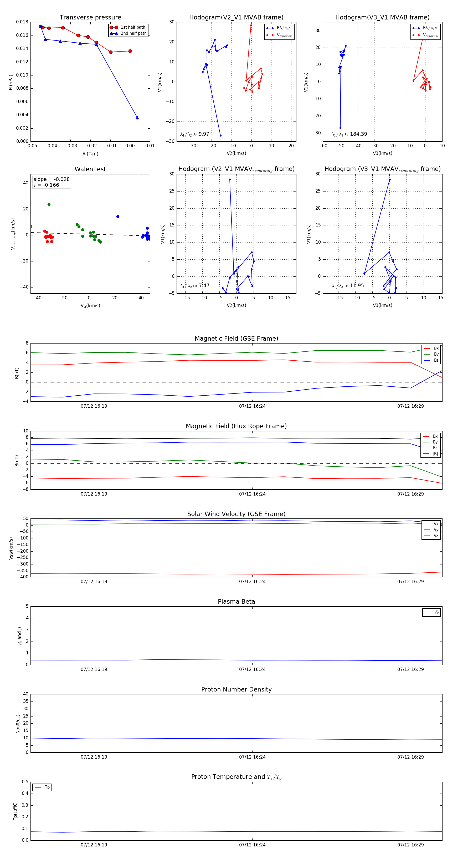The width and height of the screenshot is (473, 868).
Task: Click the 'Hodogram(V3_V1 MVAB frame)' title
Action: click(382, 17)
